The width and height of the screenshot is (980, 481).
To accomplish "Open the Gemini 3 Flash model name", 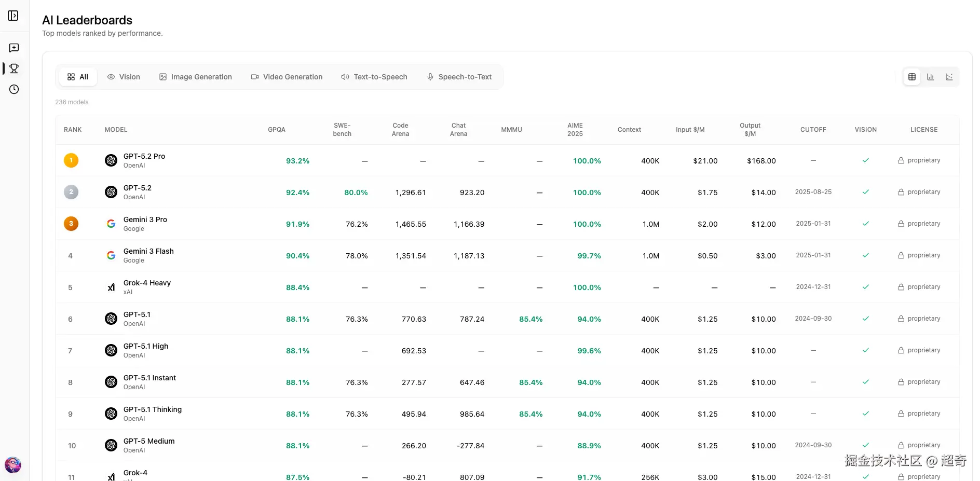I will [148, 251].
